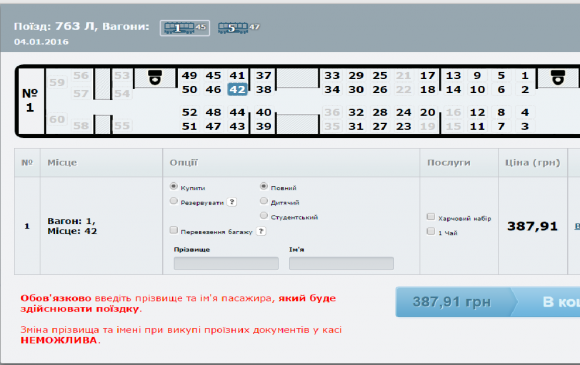Focus the Прізвище input field
This screenshot has width=580, height=365.
click(226, 263)
